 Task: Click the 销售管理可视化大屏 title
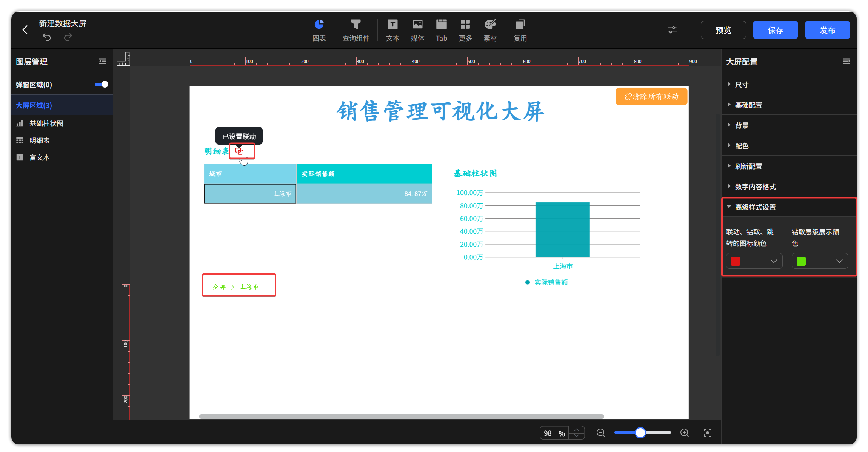(440, 111)
